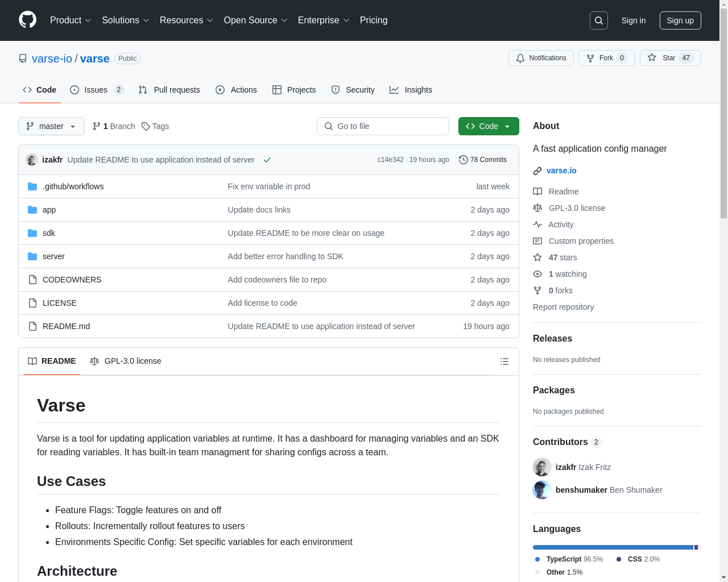Click the LICENSE file icon
728x582 pixels.
[32, 303]
